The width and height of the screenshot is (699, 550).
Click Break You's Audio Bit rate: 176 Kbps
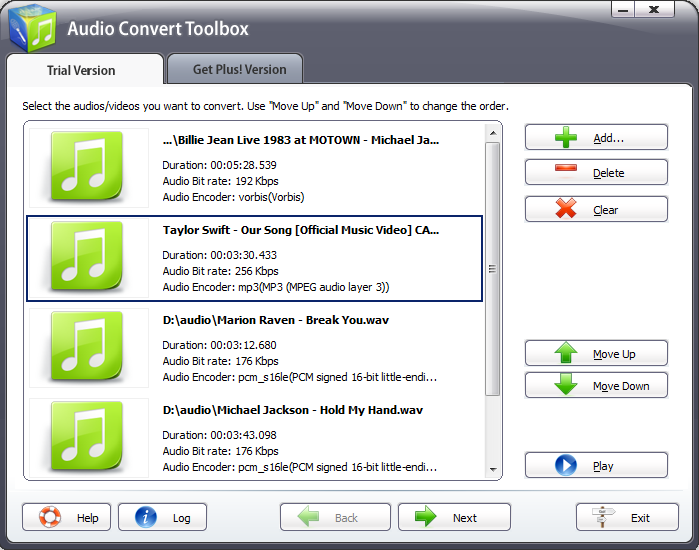220,361
